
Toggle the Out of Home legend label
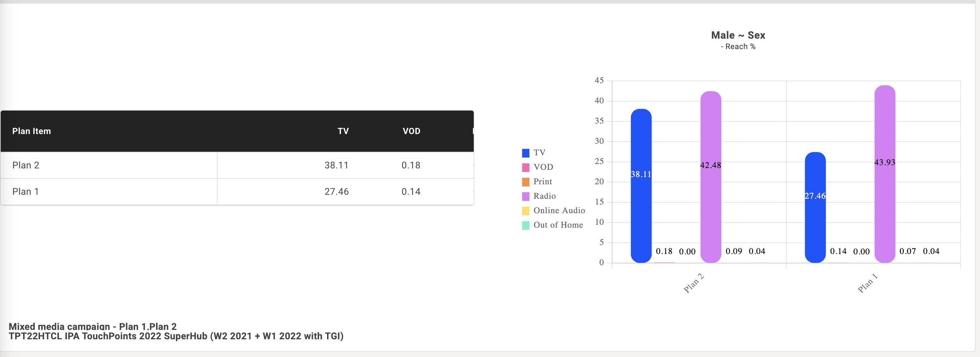coord(558,225)
